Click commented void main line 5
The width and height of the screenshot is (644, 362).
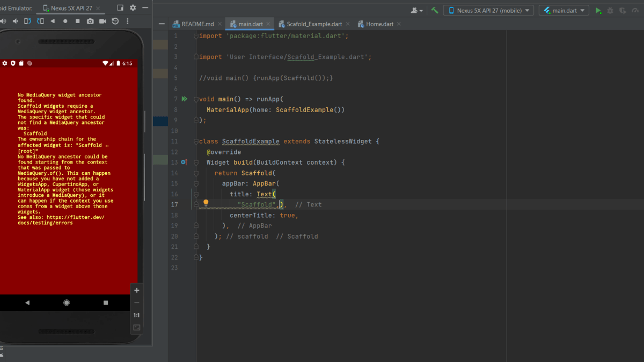point(266,78)
